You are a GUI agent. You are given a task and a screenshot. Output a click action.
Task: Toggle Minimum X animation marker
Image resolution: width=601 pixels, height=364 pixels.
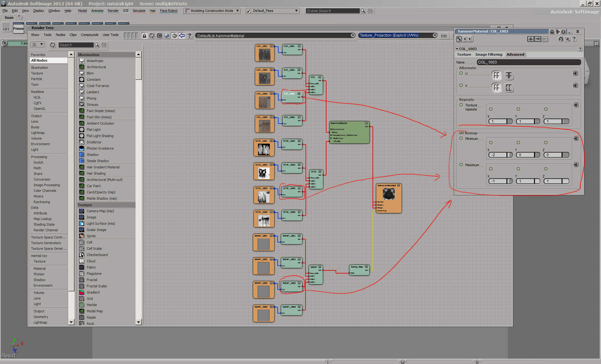click(491, 143)
